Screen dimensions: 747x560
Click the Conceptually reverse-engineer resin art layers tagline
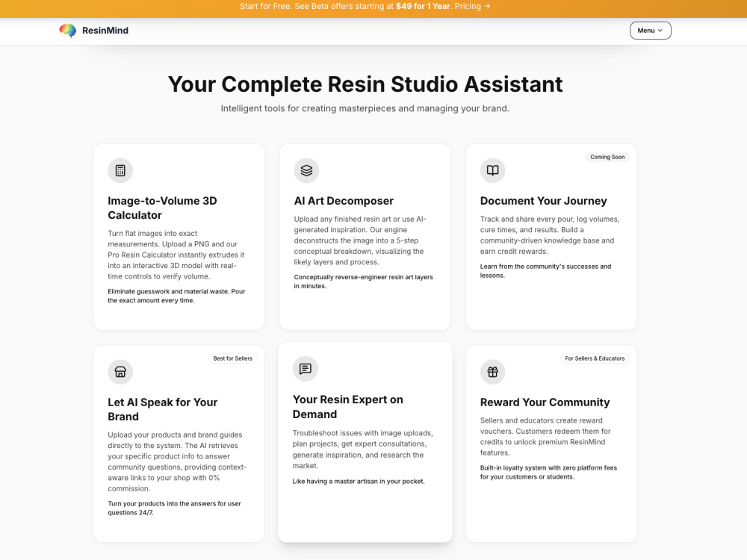point(364,281)
